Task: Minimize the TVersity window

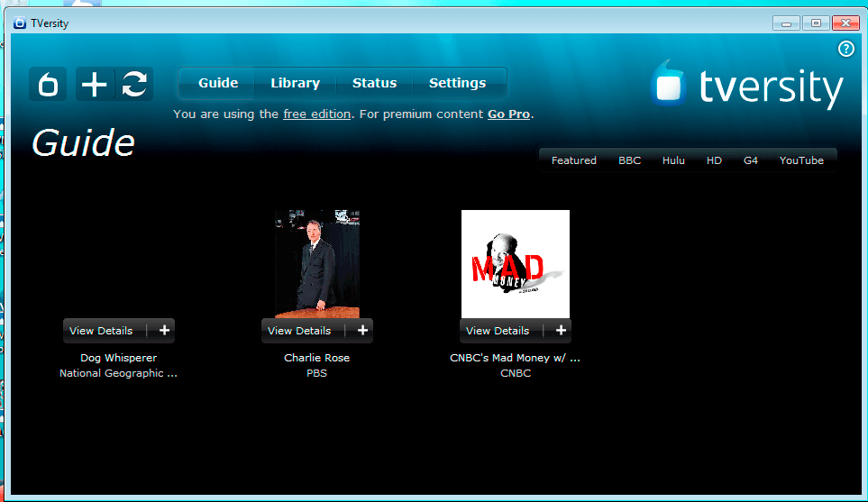Action: (786, 23)
